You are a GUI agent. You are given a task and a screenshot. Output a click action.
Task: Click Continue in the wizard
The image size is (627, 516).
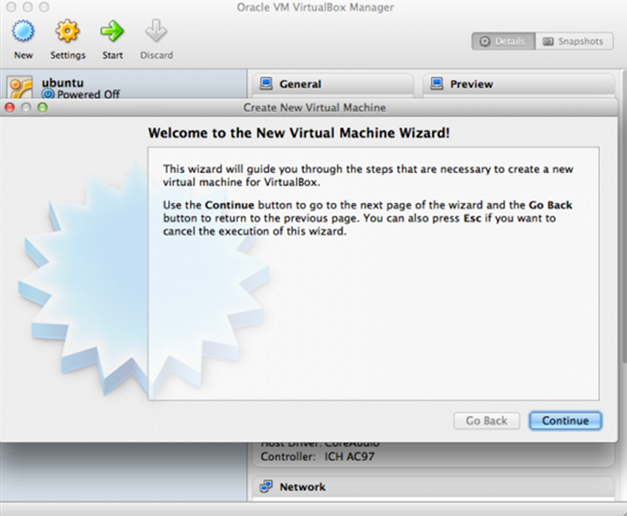pos(565,421)
